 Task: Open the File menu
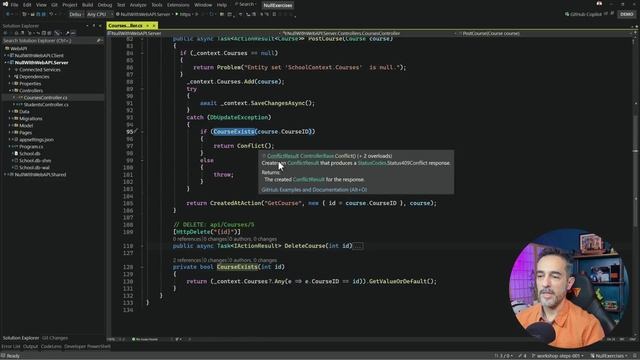[x=14, y=5]
